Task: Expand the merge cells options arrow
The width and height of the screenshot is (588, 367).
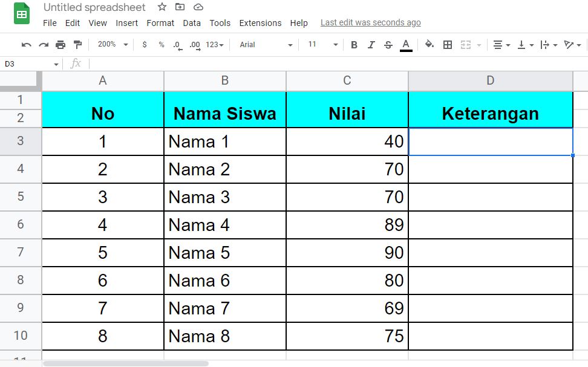Action: click(x=479, y=45)
